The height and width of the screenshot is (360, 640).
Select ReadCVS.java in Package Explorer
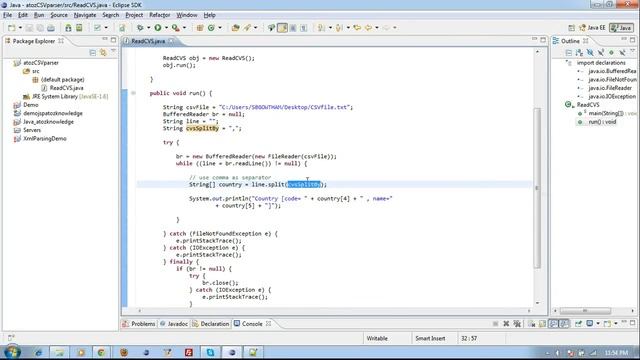point(62,88)
